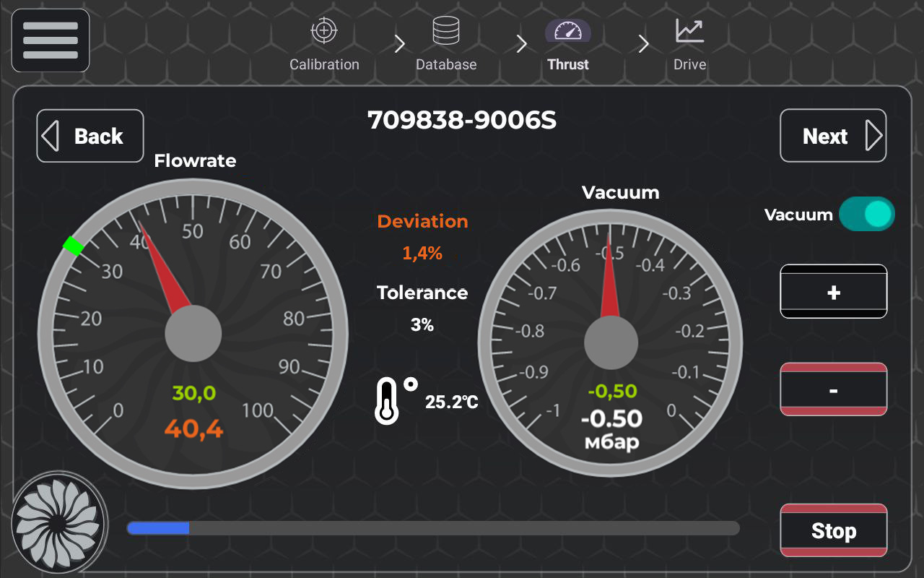Increase value with the plus button

[x=833, y=292]
